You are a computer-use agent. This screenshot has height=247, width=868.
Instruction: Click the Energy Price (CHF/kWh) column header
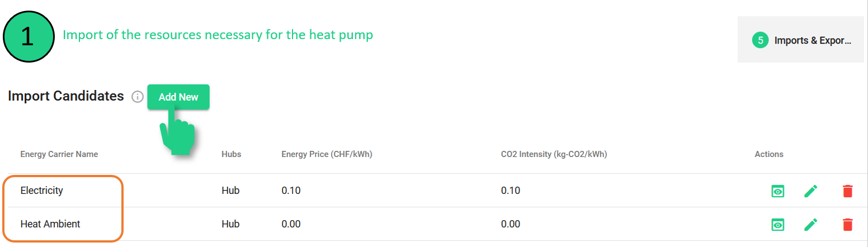(x=327, y=154)
